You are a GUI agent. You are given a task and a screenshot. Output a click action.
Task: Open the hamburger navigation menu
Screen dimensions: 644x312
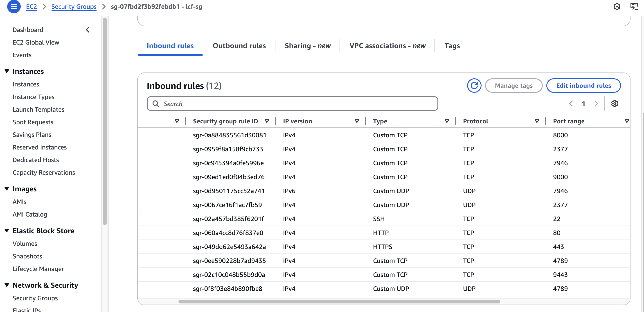coord(14,7)
